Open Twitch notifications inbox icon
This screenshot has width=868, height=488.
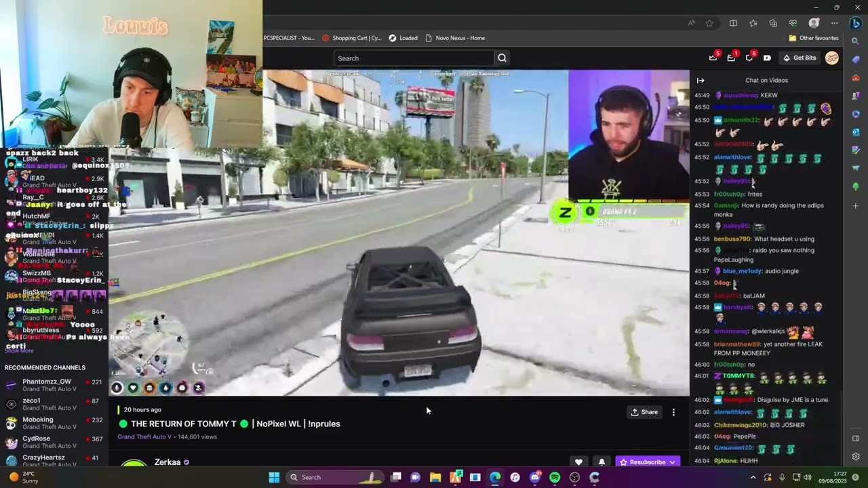click(x=731, y=58)
